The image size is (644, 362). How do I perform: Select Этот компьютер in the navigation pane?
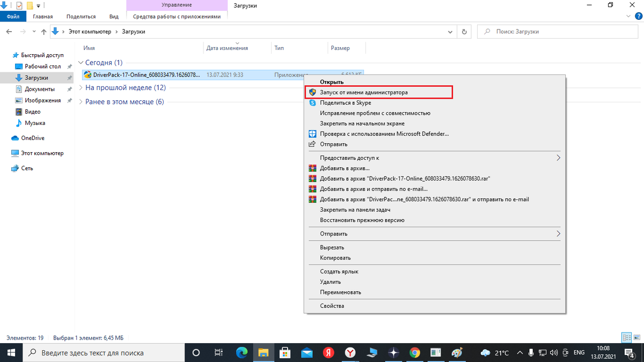tap(42, 153)
